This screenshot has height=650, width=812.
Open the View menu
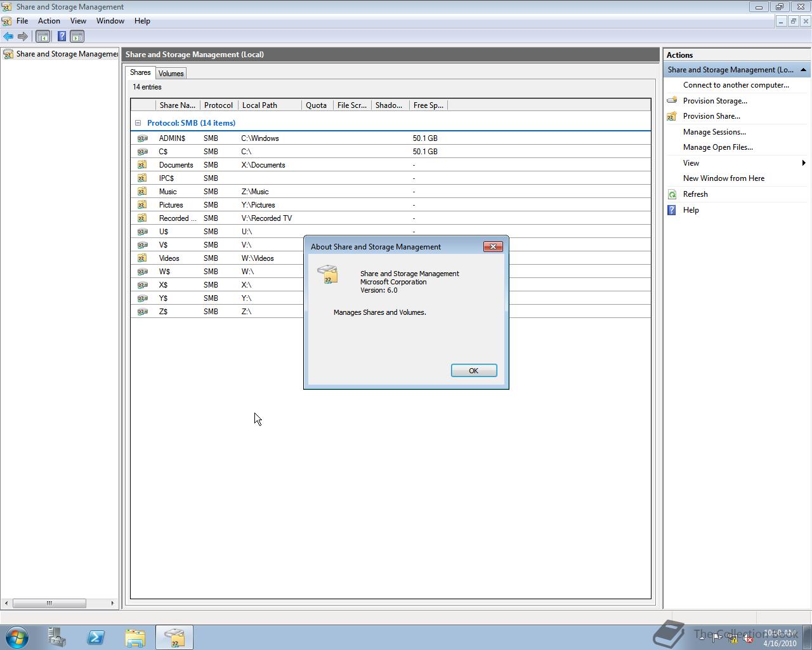[78, 21]
